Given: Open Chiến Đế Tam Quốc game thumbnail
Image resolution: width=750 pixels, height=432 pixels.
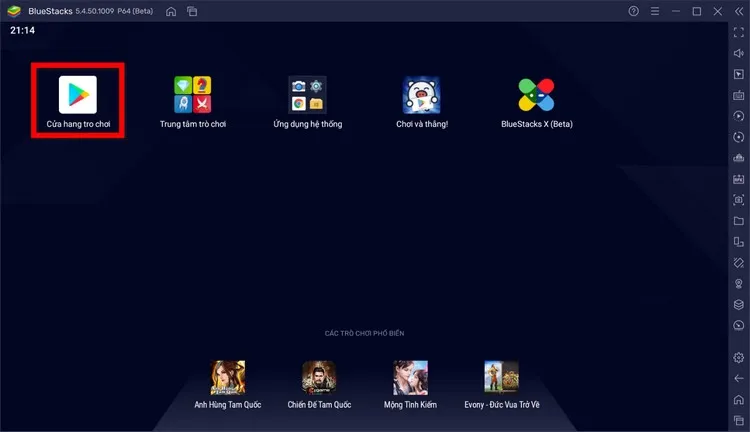Looking at the screenshot, I should (319, 377).
